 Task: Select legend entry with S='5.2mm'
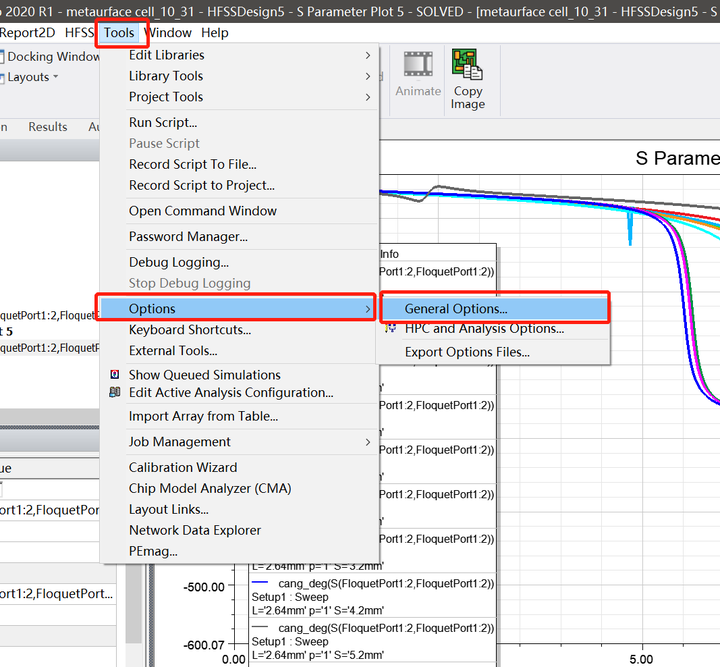click(x=372, y=641)
